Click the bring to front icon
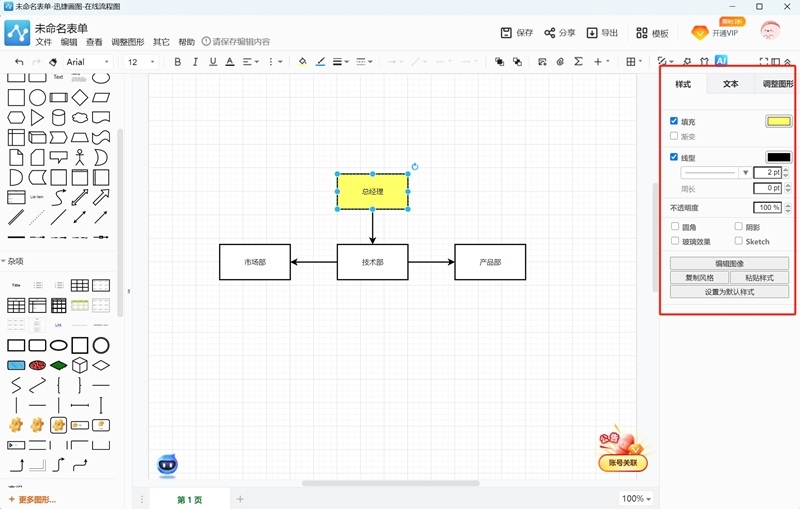800x509 pixels. click(x=499, y=62)
